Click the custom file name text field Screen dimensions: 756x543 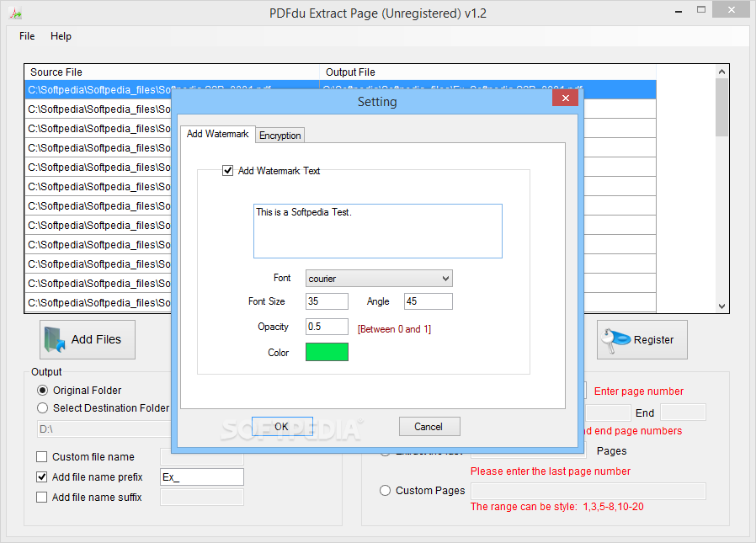coord(202,456)
